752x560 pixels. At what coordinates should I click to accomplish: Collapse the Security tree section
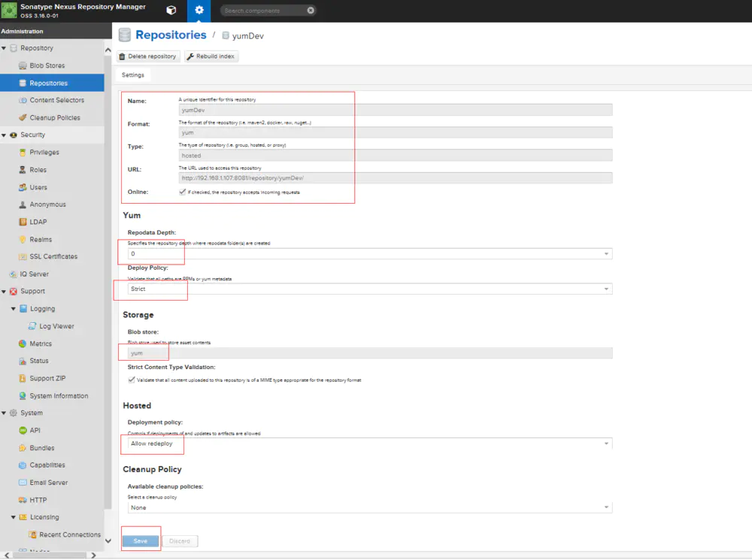(x=4, y=135)
